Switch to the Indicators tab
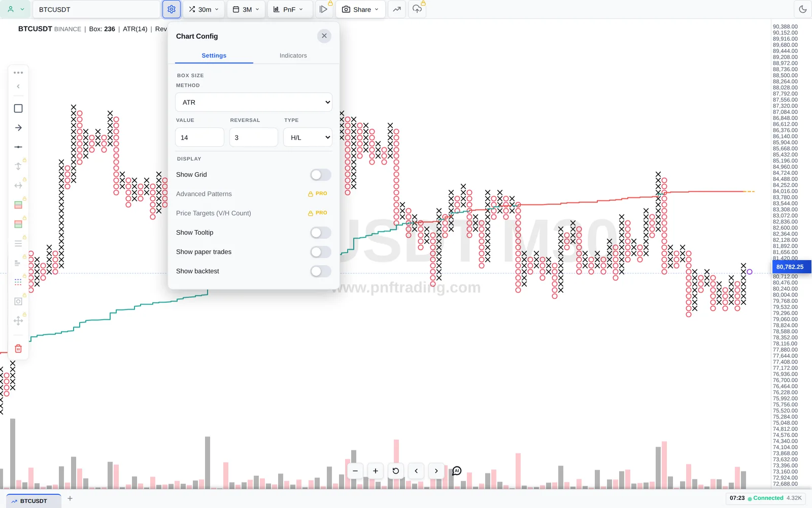Viewport: 812px width, 508px height. [x=293, y=55]
